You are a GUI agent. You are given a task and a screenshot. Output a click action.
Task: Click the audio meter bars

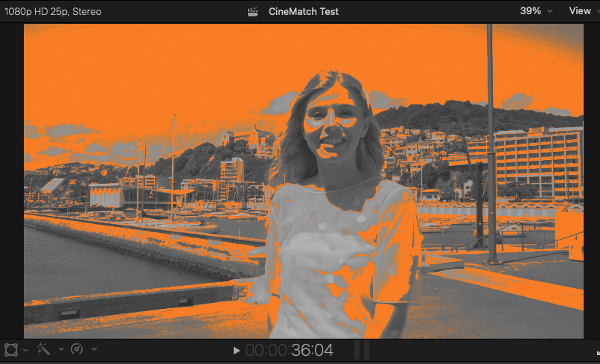tap(361, 350)
